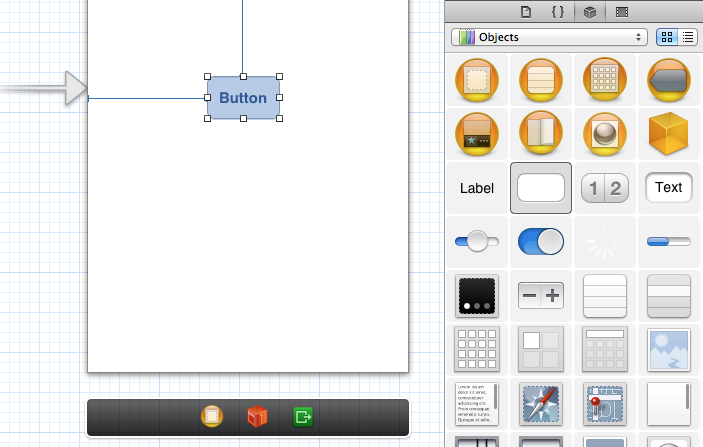This screenshot has height=447, width=703.
Task: Click First Responder cube in scene dock
Action: 257,417
